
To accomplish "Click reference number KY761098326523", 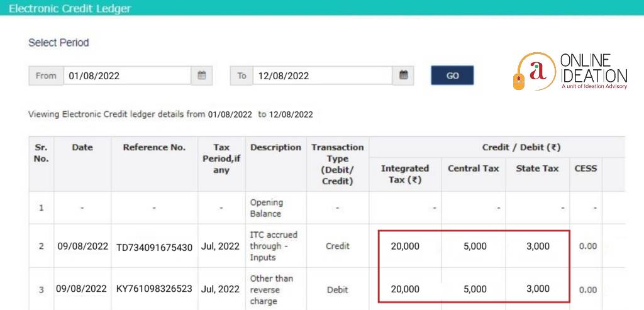I will pyautogui.click(x=154, y=289).
